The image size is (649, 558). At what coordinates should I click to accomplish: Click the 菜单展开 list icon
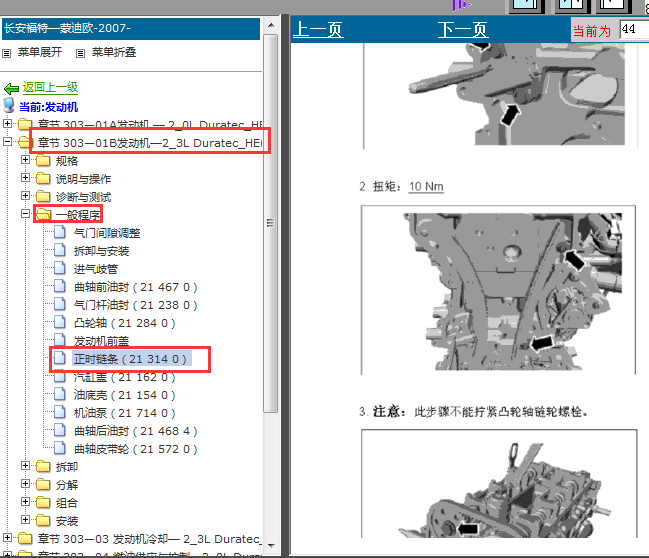point(6,53)
